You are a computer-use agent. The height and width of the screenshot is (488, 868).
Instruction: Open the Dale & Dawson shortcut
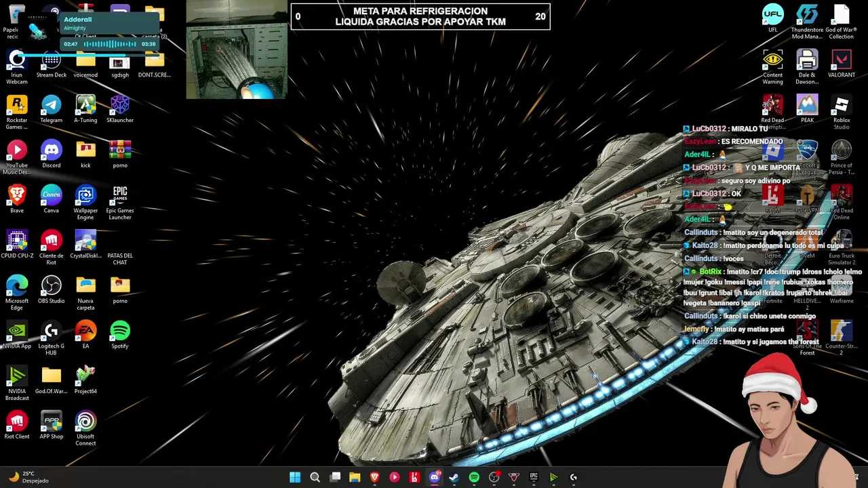pyautogui.click(x=807, y=67)
